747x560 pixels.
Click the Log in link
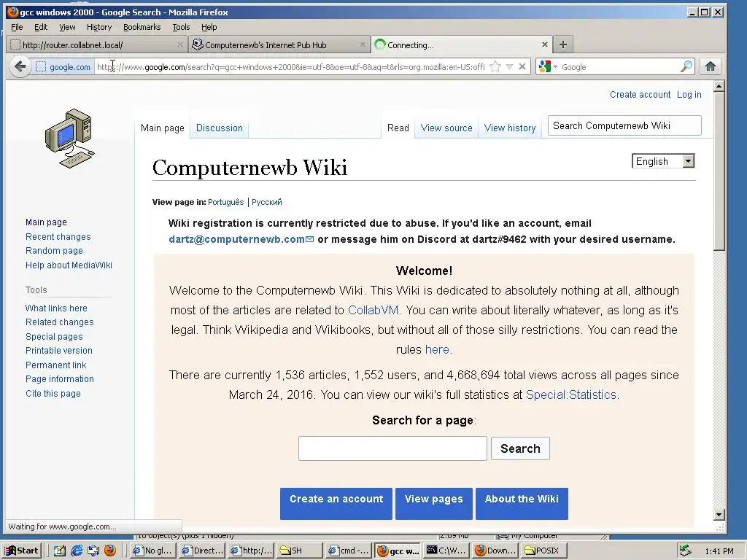pos(689,94)
